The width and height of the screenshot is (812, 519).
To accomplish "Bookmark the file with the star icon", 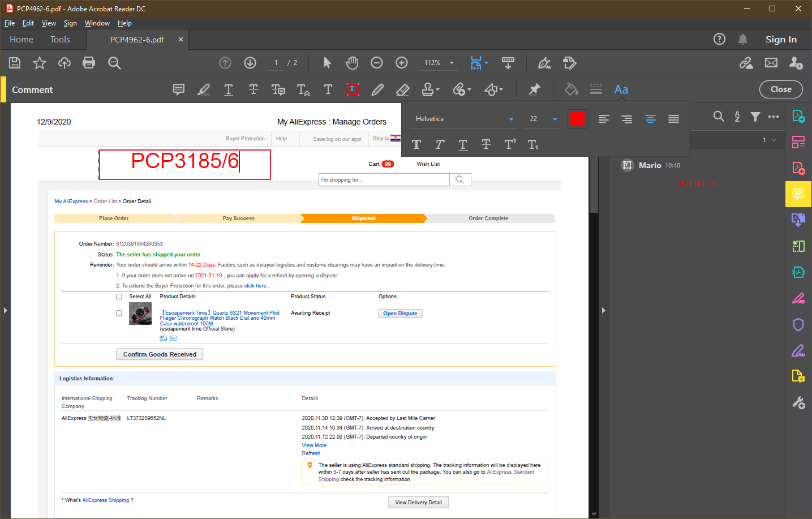I will click(x=40, y=63).
